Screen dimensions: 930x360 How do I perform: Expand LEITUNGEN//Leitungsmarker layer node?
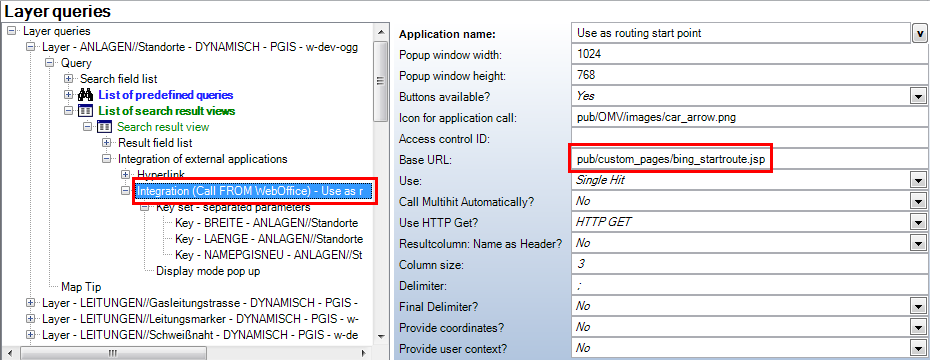pos(30,318)
